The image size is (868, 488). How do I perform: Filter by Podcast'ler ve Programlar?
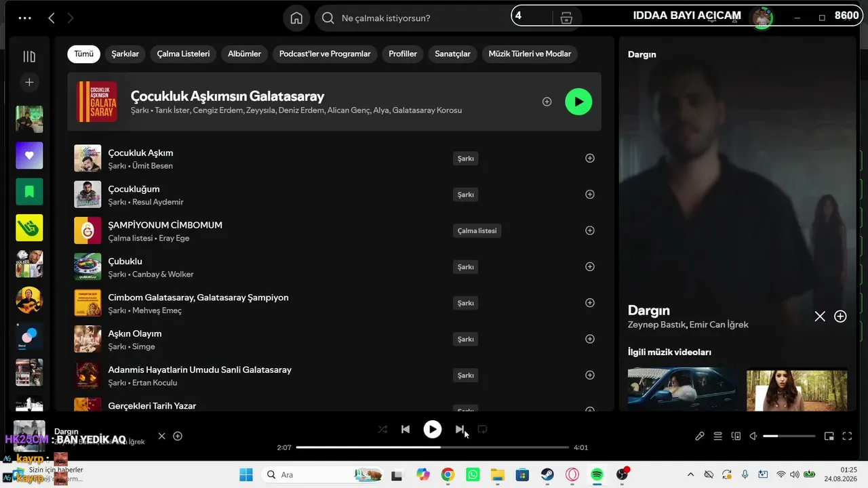(325, 54)
